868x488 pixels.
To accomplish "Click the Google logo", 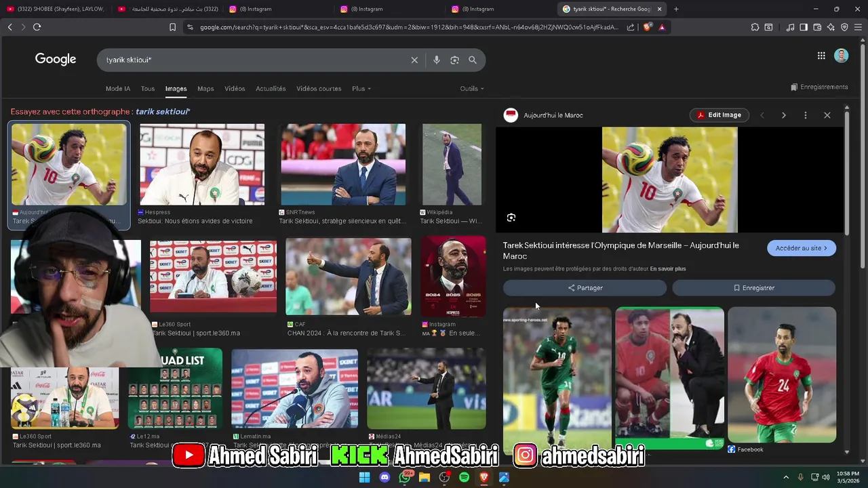I will pyautogui.click(x=56, y=60).
